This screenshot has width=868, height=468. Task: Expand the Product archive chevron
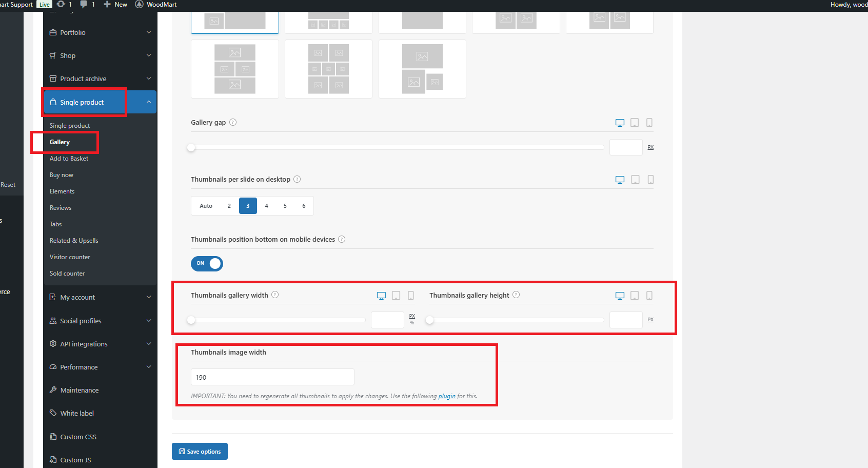[x=149, y=79]
